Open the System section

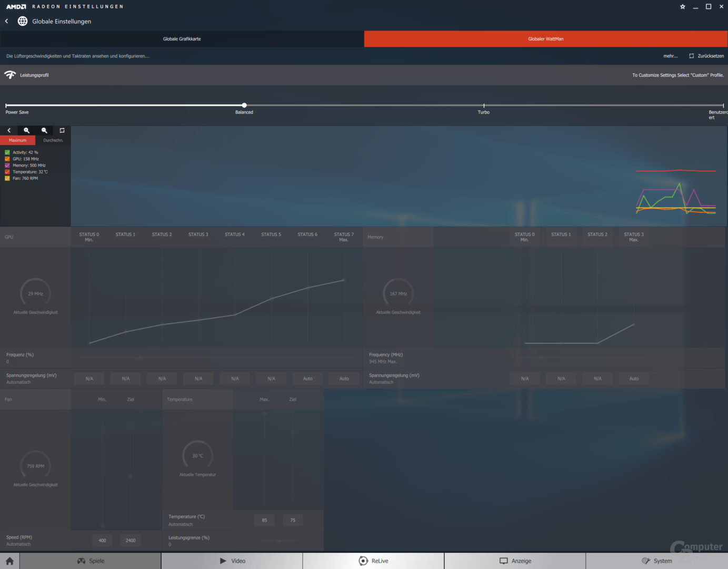pos(657,561)
